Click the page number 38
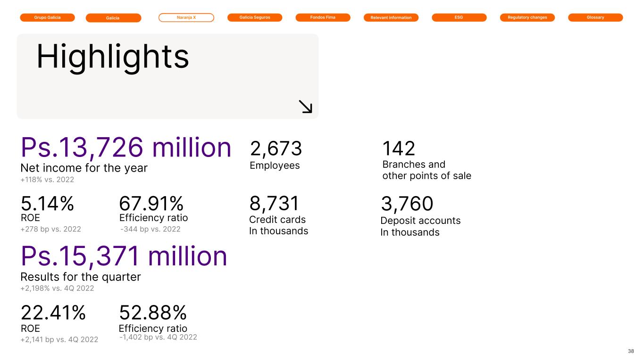The height and width of the screenshot is (362, 644). coord(631,351)
